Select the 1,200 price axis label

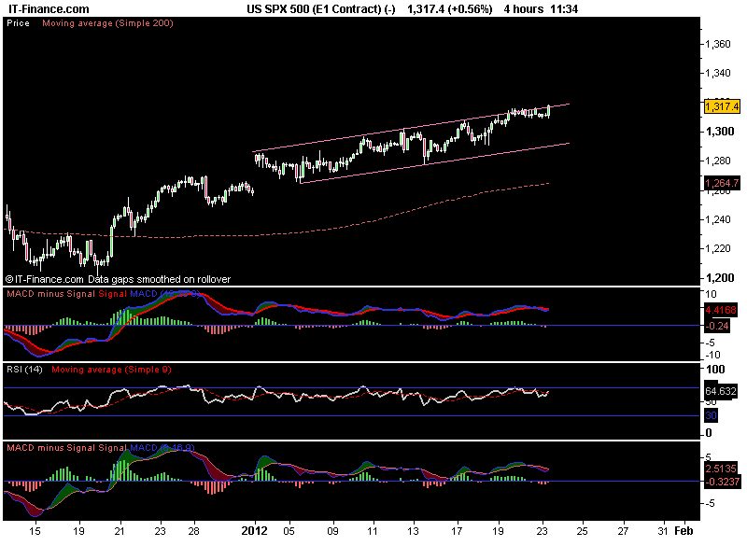pyautogui.click(x=720, y=278)
